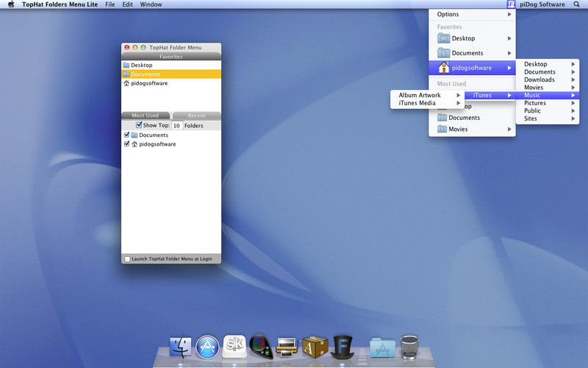Launch the App Store dock icon
The image size is (588, 368).
(207, 347)
